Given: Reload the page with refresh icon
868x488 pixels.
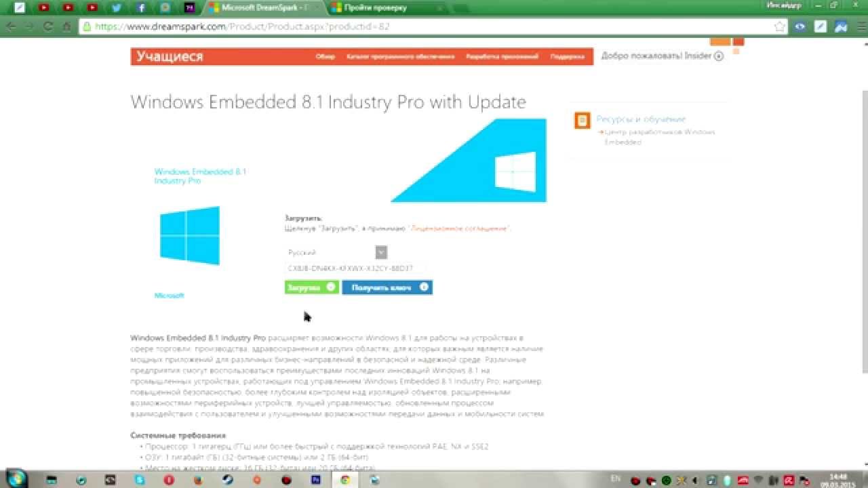Looking at the screenshot, I should 48,26.
